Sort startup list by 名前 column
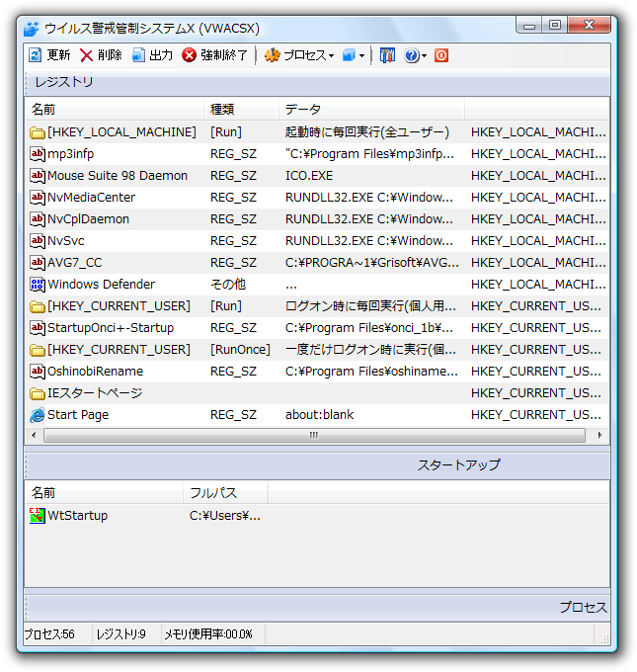Viewport: 637px width, 672px height. tap(104, 493)
